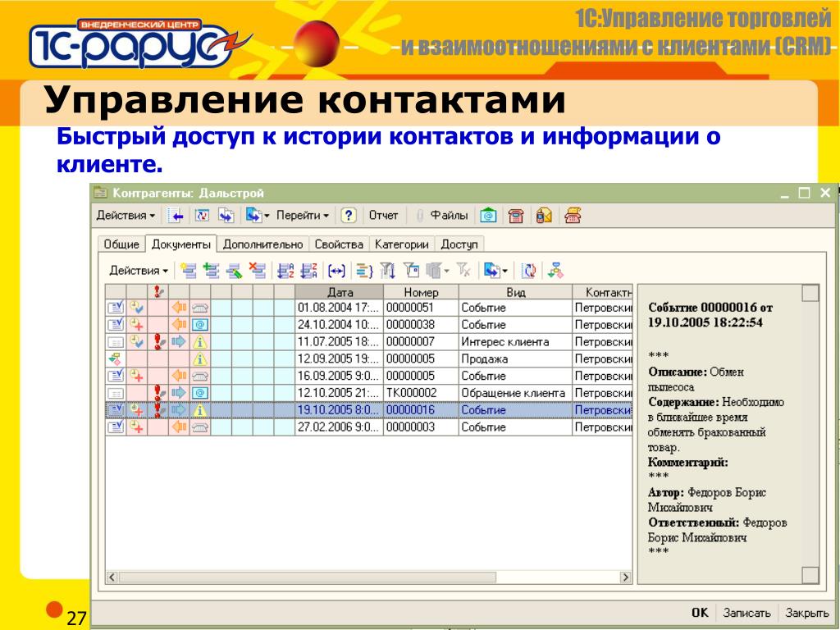
Task: Click sort descending Z-A icon
Action: pos(309,271)
